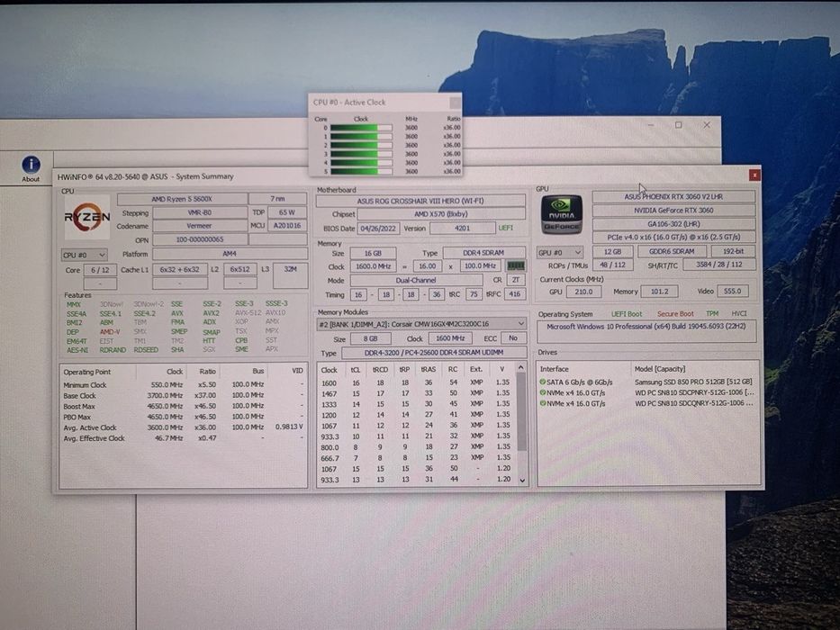Viewport: 840px width, 630px height.
Task: Select the Boost Max operating point row
Action: (x=183, y=406)
